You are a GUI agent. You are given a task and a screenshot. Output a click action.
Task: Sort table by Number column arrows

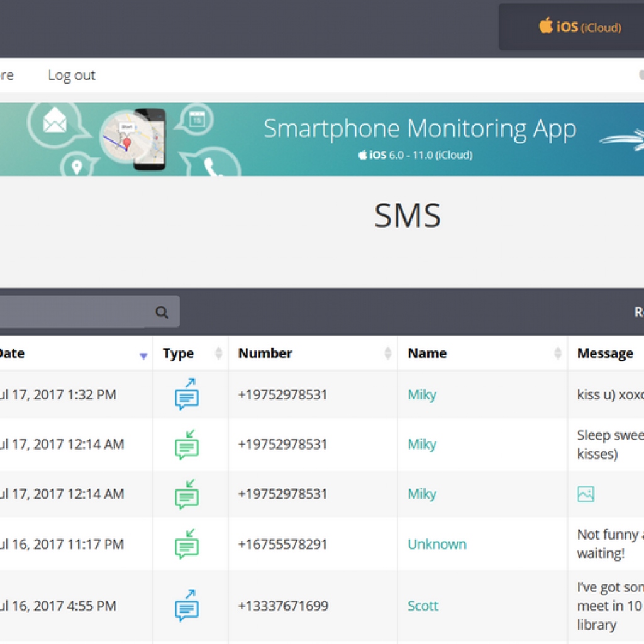tap(387, 353)
